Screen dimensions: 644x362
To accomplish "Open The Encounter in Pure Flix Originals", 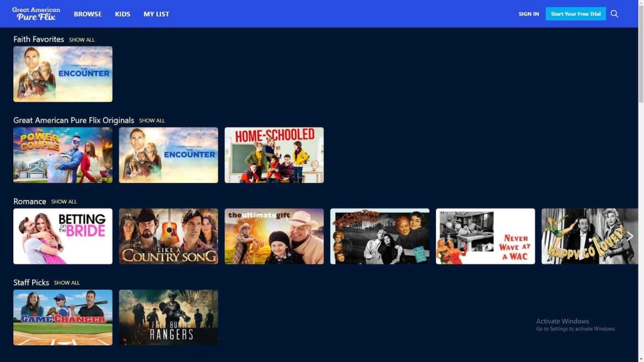I will click(x=169, y=155).
